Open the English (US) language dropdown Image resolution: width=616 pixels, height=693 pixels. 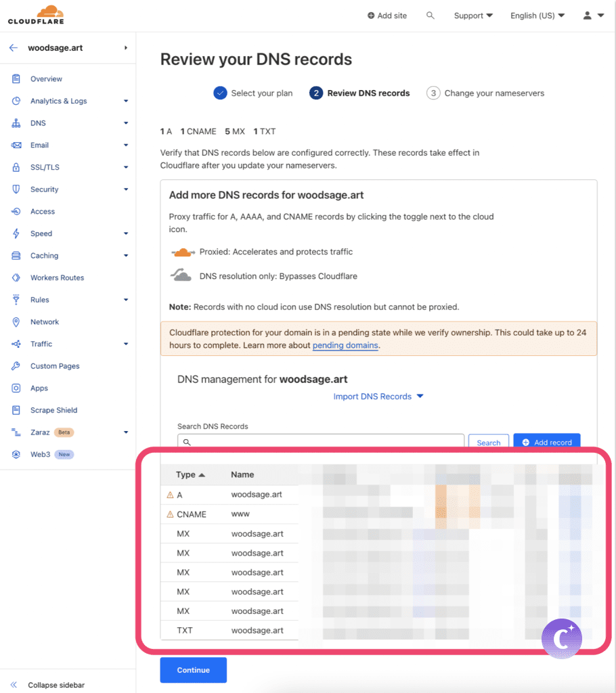coord(537,16)
